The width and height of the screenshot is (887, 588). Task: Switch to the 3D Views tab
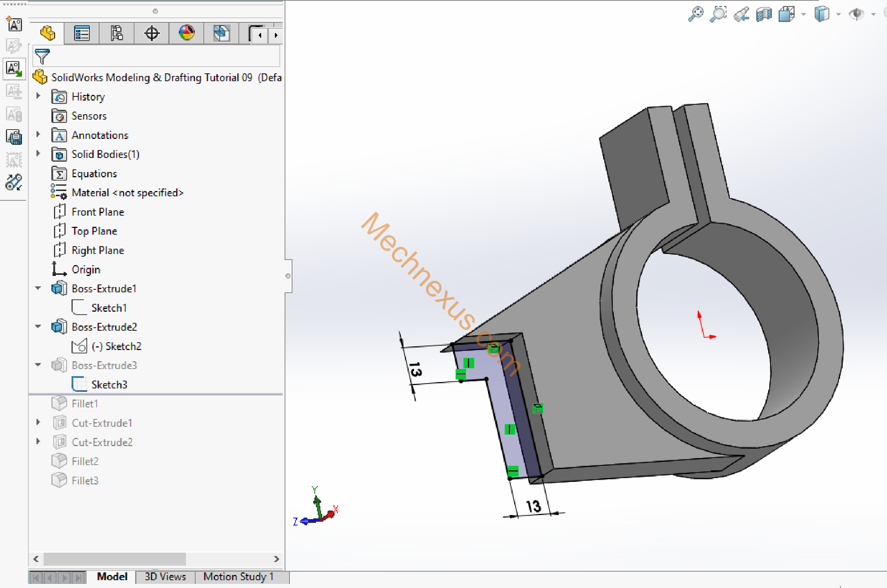point(165,577)
